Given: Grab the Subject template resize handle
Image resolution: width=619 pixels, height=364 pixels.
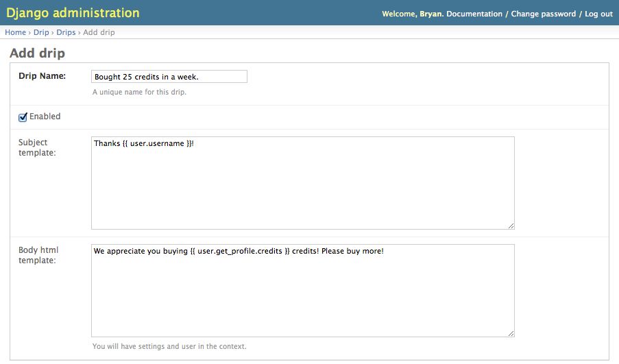Looking at the screenshot, I should tap(511, 226).
